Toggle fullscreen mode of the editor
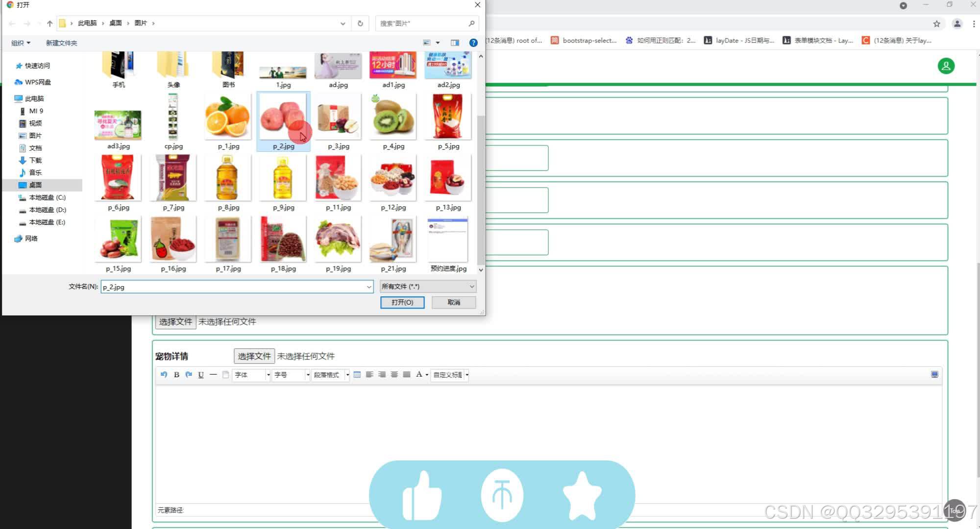Screen dimensions: 980x529 (934, 375)
